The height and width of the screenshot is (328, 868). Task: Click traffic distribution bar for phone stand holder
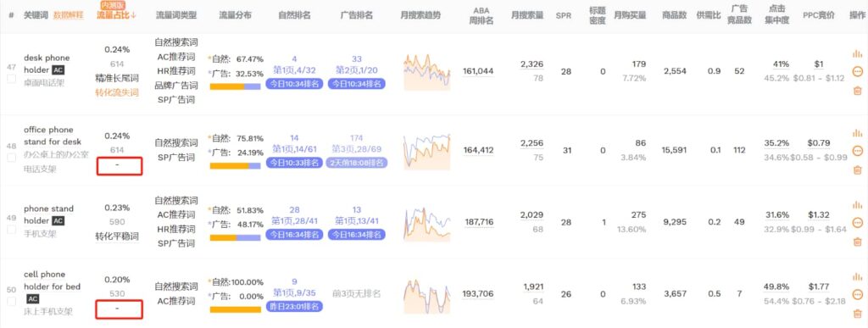coord(235,237)
